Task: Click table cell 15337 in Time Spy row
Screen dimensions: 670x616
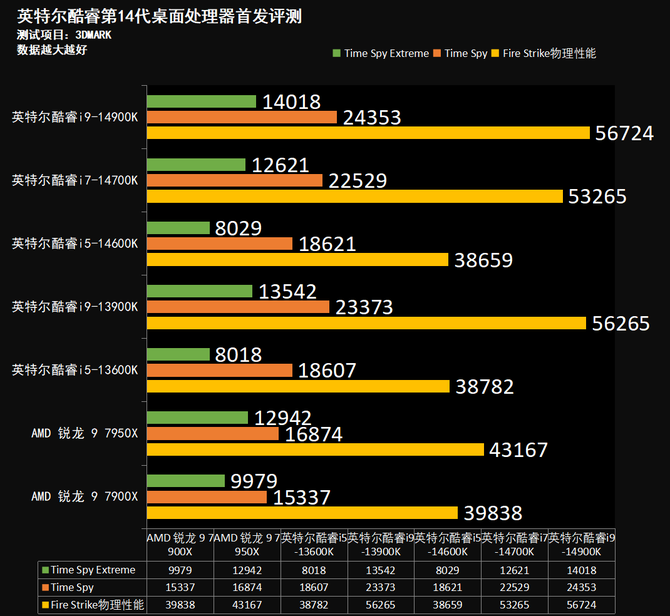Action: click(x=180, y=587)
